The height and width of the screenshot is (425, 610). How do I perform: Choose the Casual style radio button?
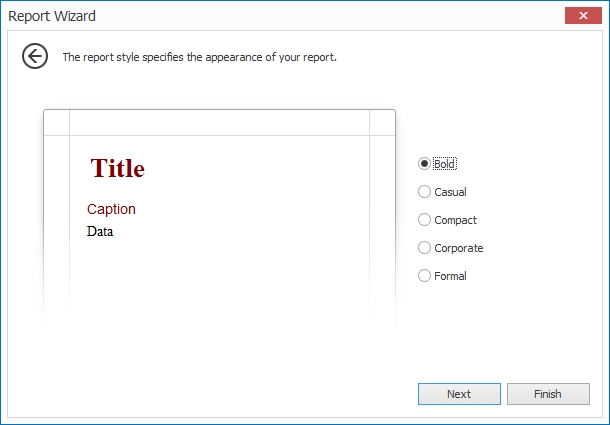(425, 192)
